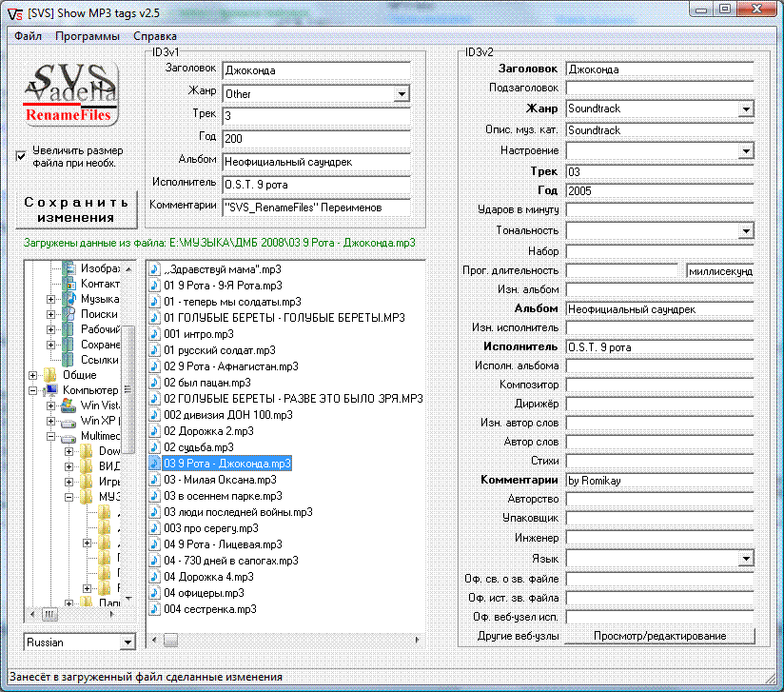Open the Настроение dropdown
The image size is (784, 692).
(746, 151)
